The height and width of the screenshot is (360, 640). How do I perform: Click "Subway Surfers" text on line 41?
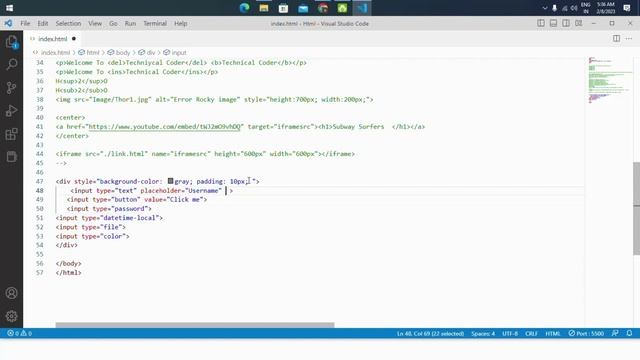(x=358, y=127)
